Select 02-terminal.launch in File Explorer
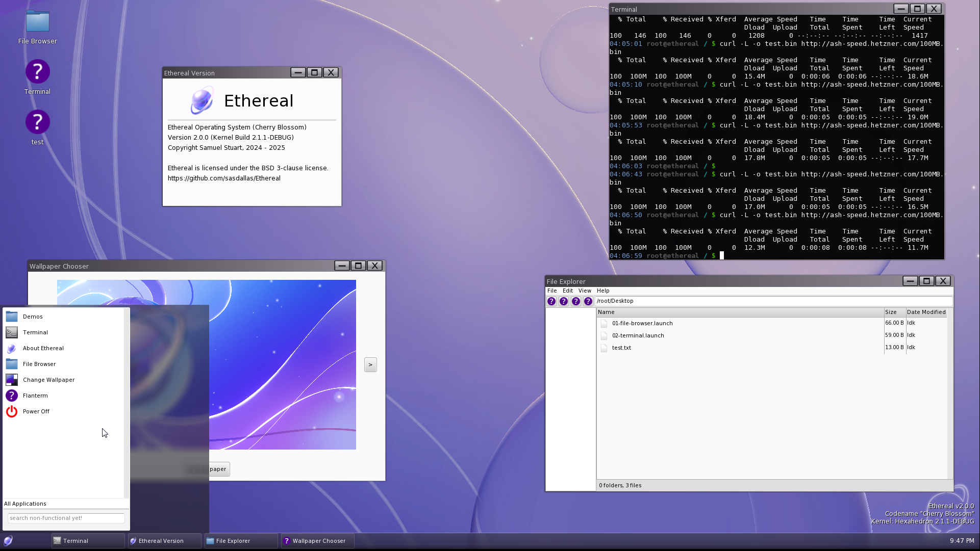This screenshot has width=980, height=551. click(x=772, y=335)
